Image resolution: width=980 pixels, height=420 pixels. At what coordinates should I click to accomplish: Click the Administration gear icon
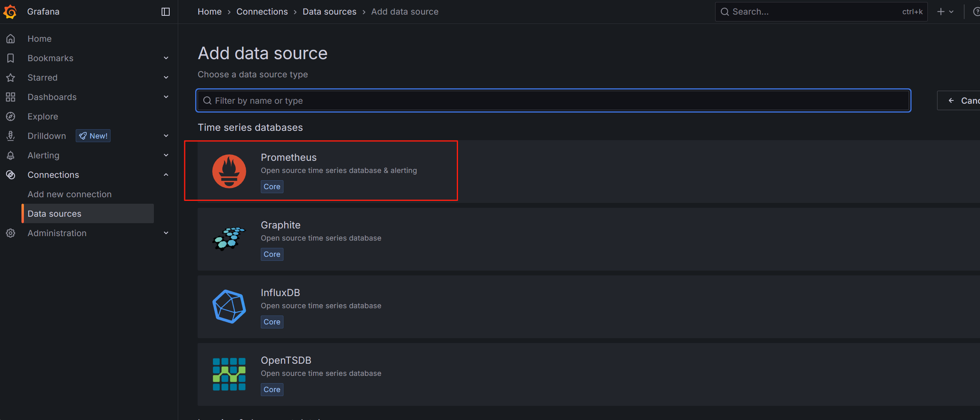[11, 233]
